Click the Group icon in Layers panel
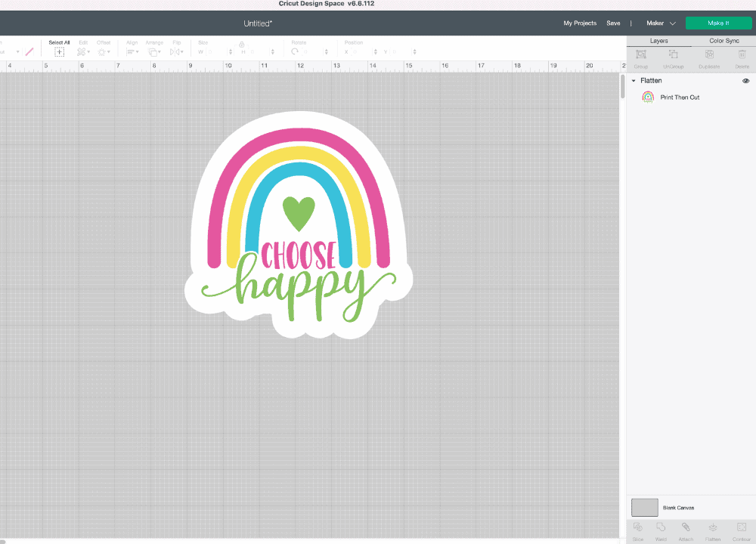The width and height of the screenshot is (756, 544). [x=640, y=55]
